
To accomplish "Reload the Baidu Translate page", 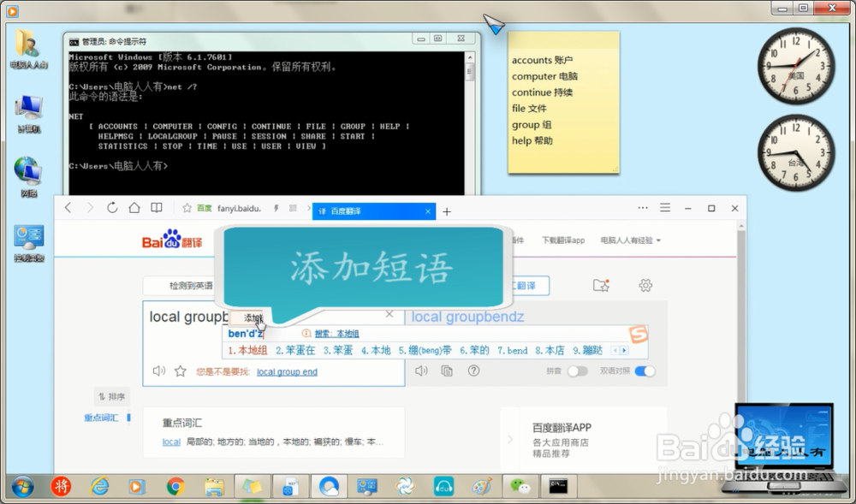I will coord(112,208).
